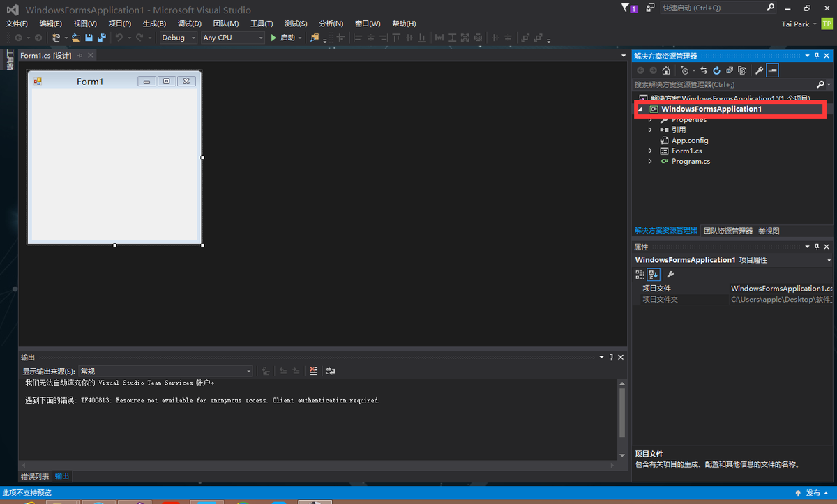Start debugging with the green play icon

coord(273,38)
